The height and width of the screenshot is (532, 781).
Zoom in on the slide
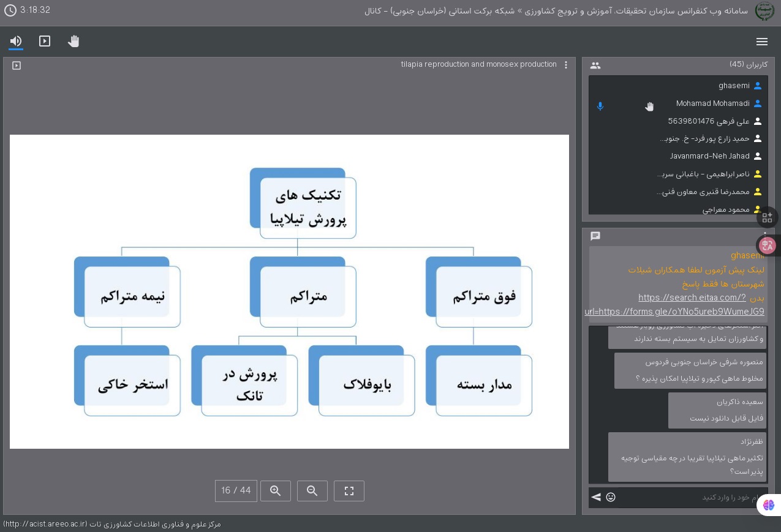coord(276,491)
